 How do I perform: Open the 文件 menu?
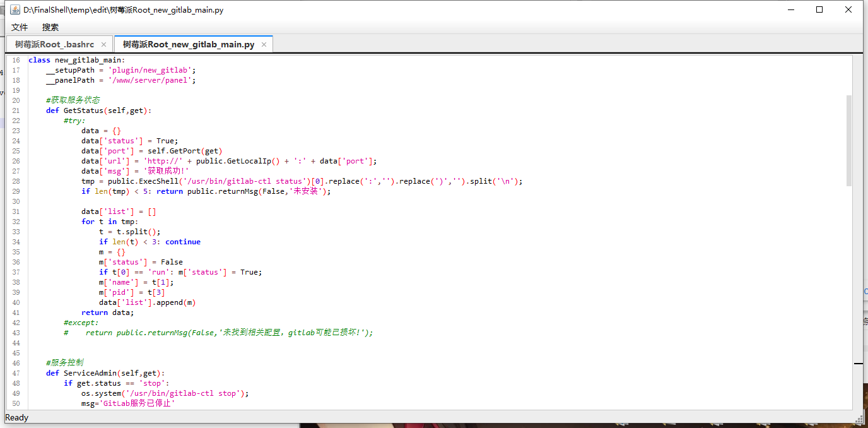pyautogui.click(x=20, y=27)
